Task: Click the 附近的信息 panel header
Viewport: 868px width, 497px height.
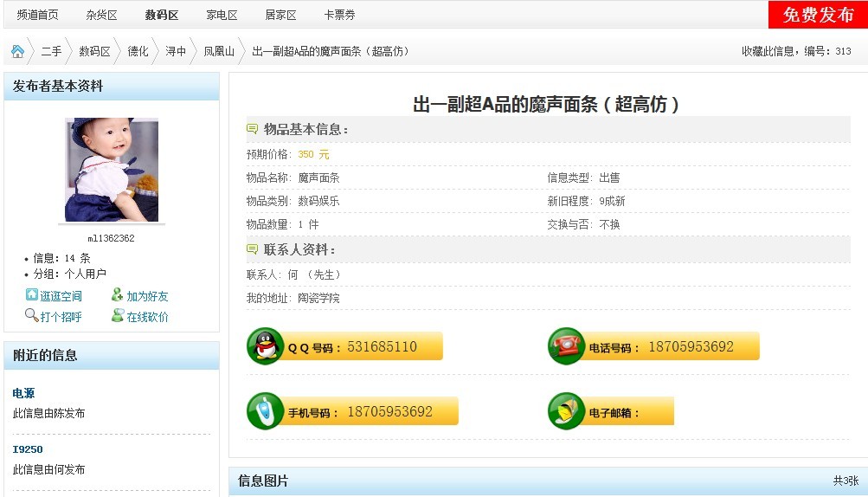Action: click(112, 355)
